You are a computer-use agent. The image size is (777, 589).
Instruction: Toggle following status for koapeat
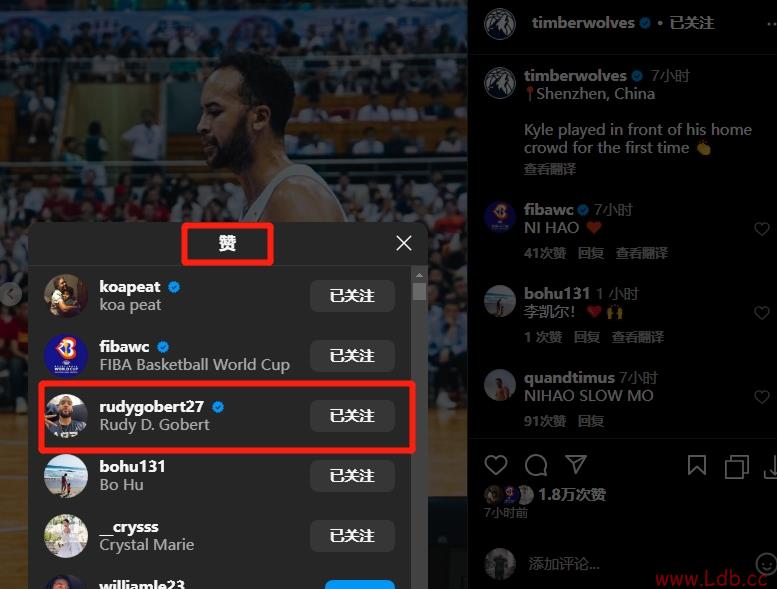[352, 296]
